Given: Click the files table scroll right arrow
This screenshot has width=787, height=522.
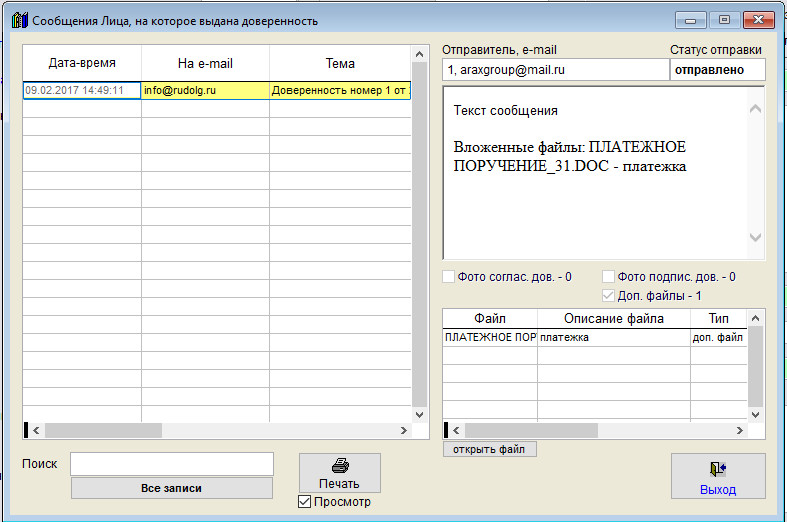Looking at the screenshot, I should coord(739,430).
